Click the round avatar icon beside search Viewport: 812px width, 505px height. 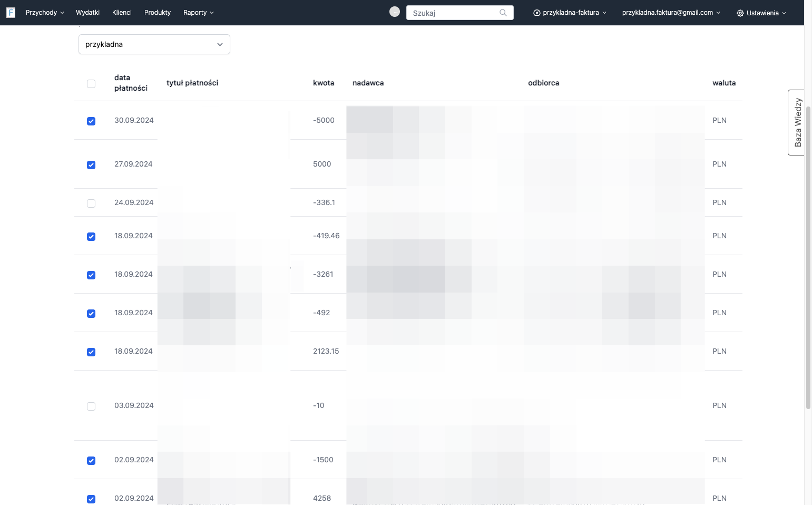(395, 12)
